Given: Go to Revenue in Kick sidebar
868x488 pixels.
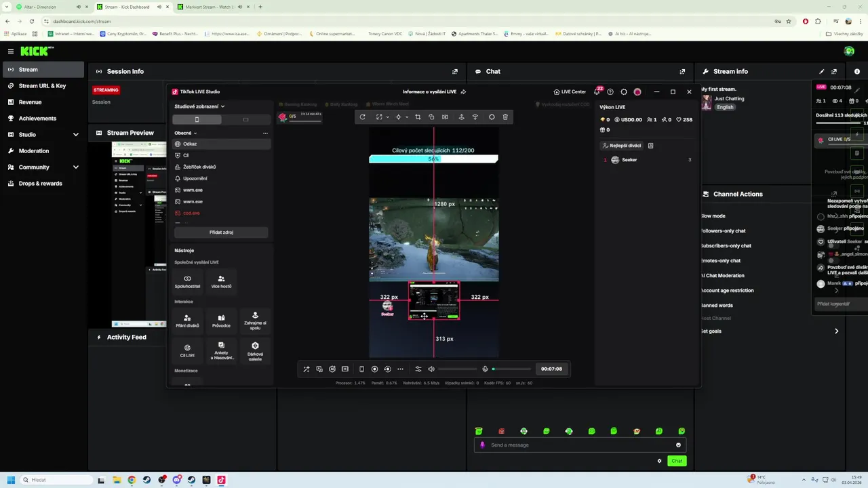Looking at the screenshot, I should [42, 102].
